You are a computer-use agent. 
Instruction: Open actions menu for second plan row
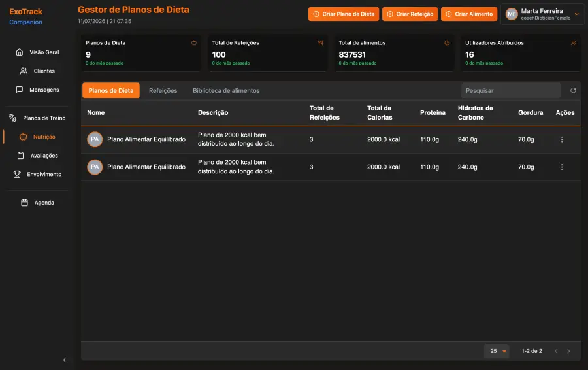pos(562,167)
